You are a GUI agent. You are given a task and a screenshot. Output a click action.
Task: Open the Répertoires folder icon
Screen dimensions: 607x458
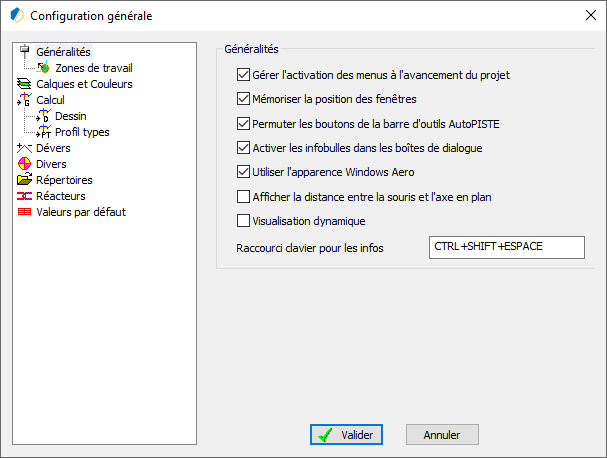(x=24, y=180)
